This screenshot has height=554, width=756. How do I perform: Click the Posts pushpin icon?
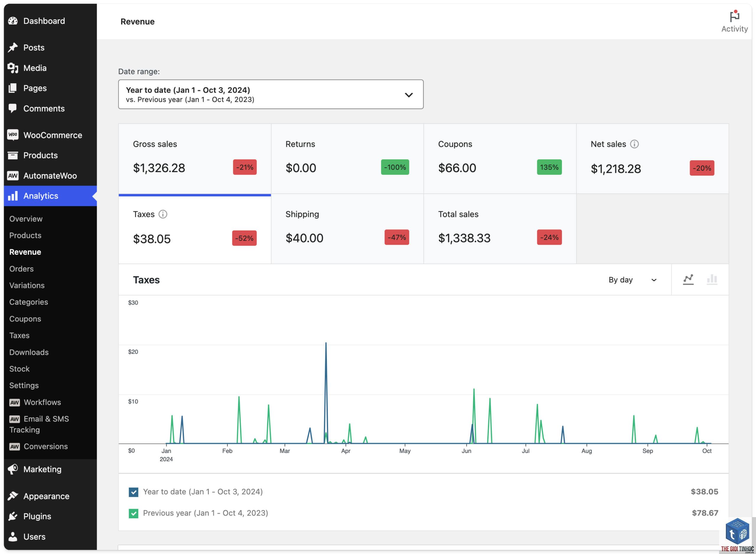13,48
